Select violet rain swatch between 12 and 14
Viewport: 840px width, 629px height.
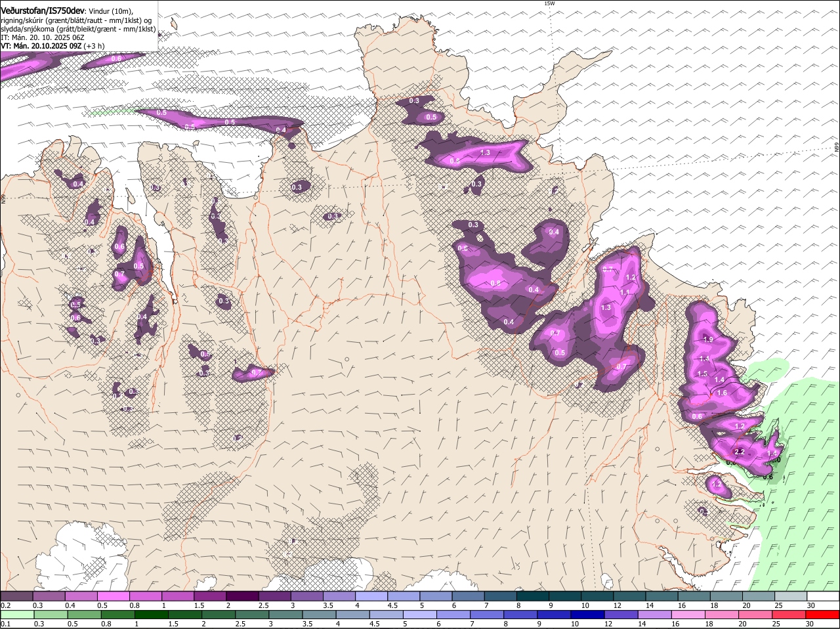tap(621, 615)
